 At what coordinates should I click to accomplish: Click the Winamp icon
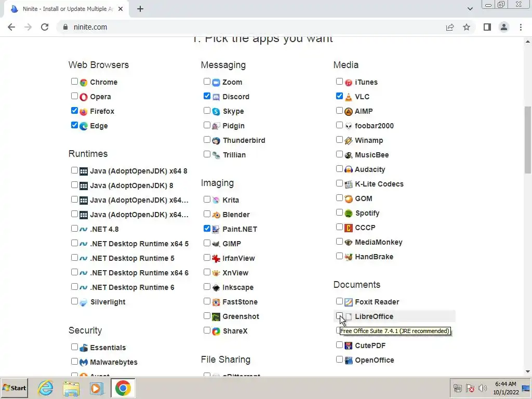click(349, 141)
